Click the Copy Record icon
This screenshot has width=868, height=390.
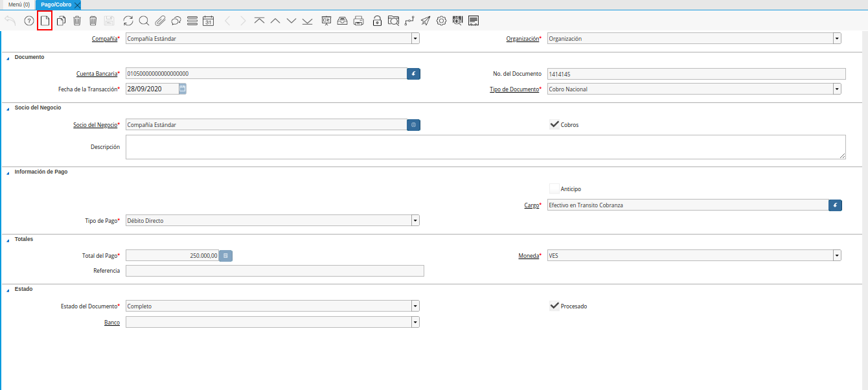tap(61, 21)
